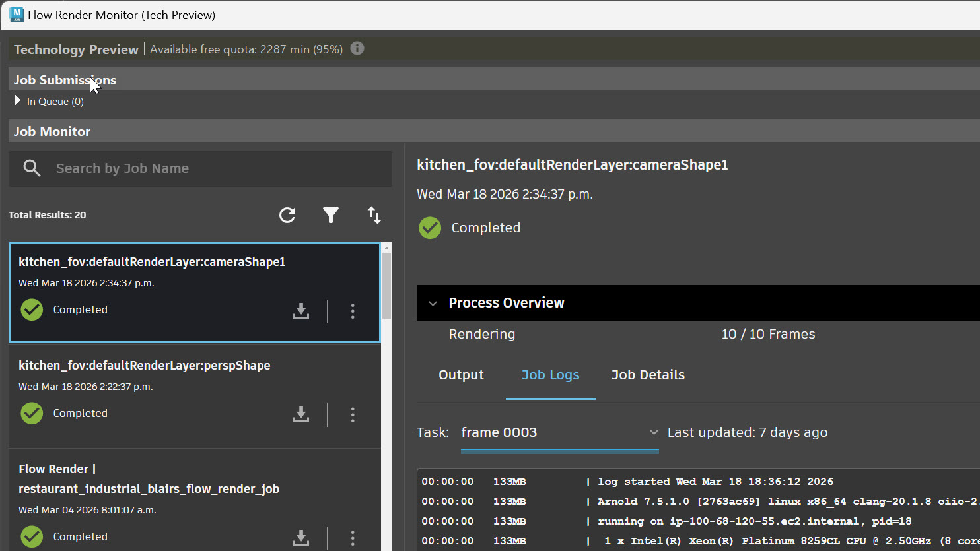
Task: Click the Maya app icon in title bar
Action: pos(16,15)
